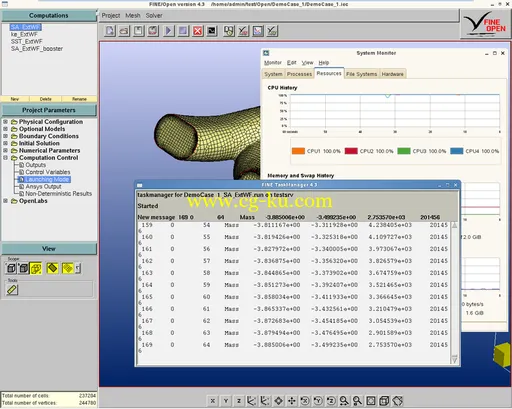Click the Delete computation button
Viewport: 512px width, 409px height.
click(45, 99)
